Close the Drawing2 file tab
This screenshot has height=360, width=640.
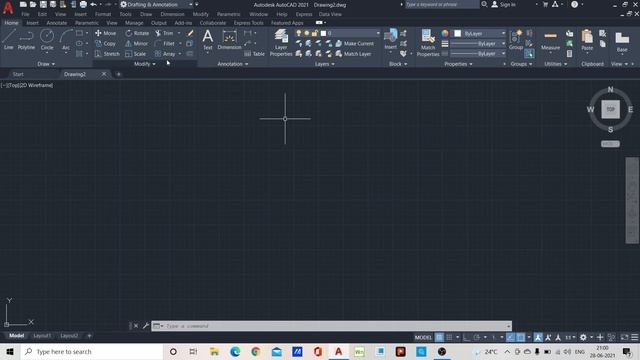[x=104, y=74]
